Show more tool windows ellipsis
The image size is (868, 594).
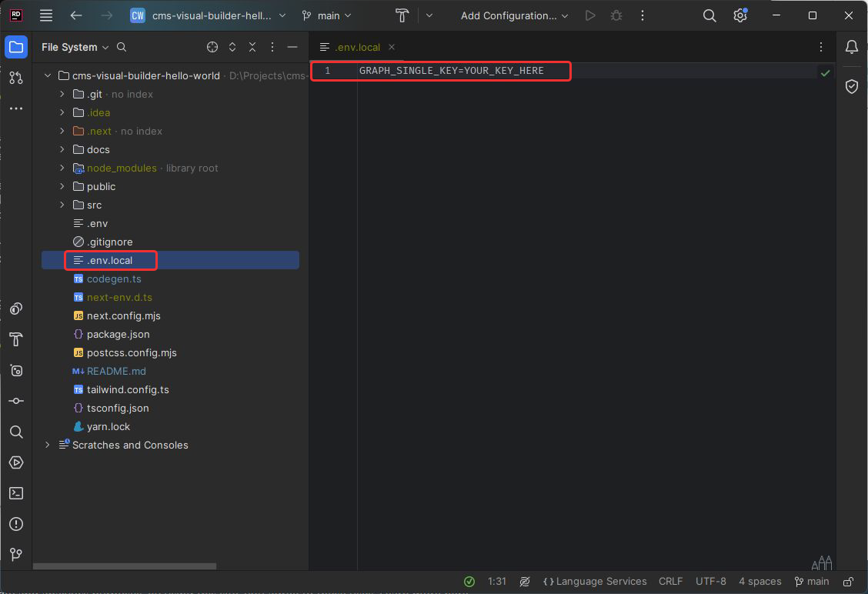pos(16,108)
